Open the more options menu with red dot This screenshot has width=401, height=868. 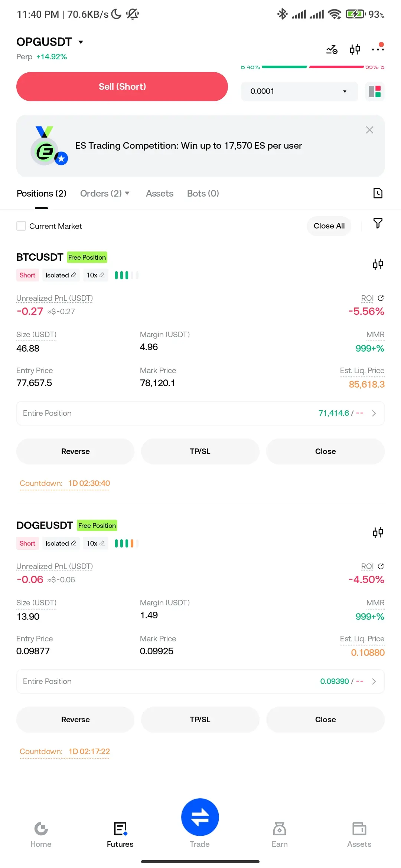coord(378,48)
